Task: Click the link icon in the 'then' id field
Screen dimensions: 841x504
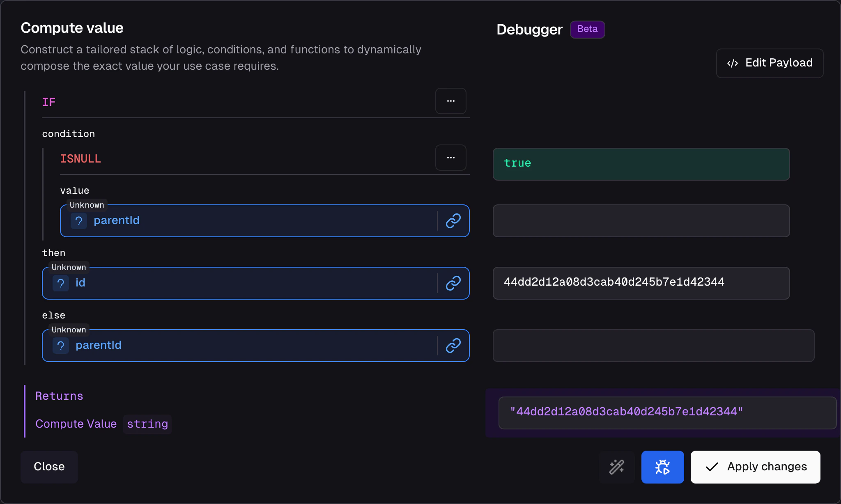Action: point(453,283)
